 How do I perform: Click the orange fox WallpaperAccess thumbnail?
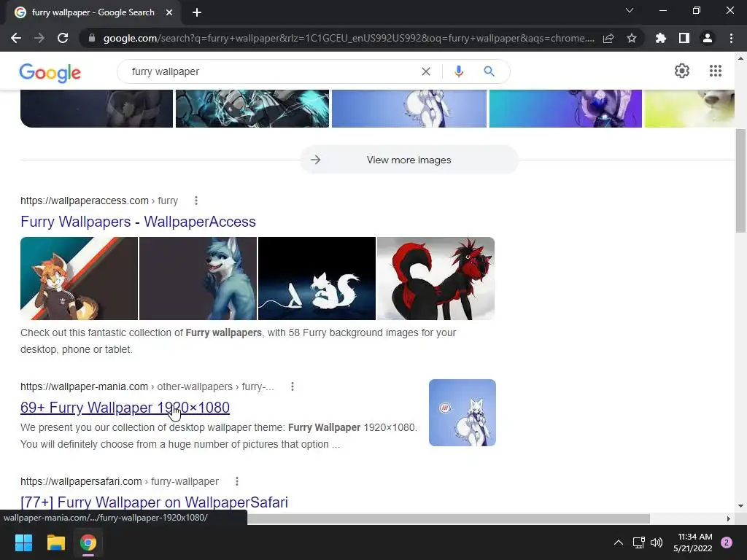coord(79,279)
